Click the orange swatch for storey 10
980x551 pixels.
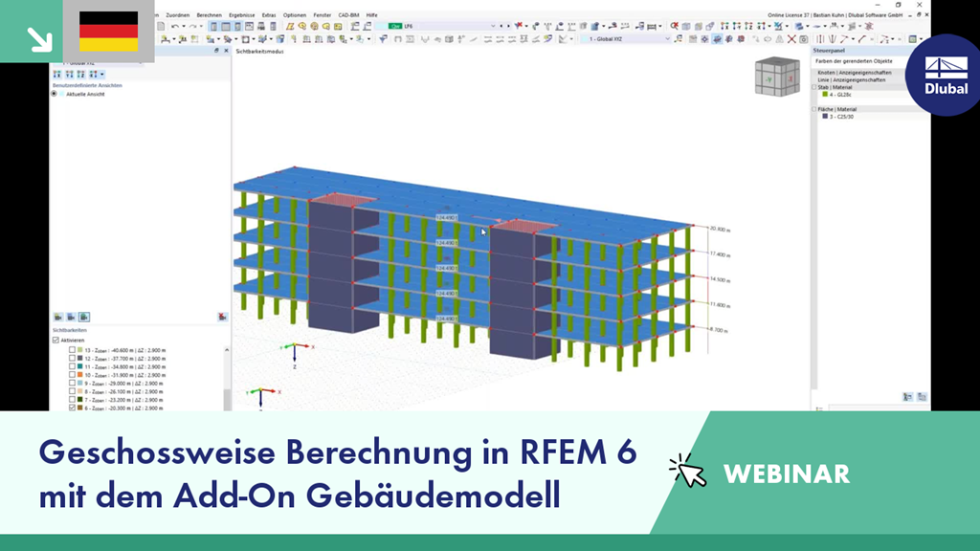pos(80,375)
